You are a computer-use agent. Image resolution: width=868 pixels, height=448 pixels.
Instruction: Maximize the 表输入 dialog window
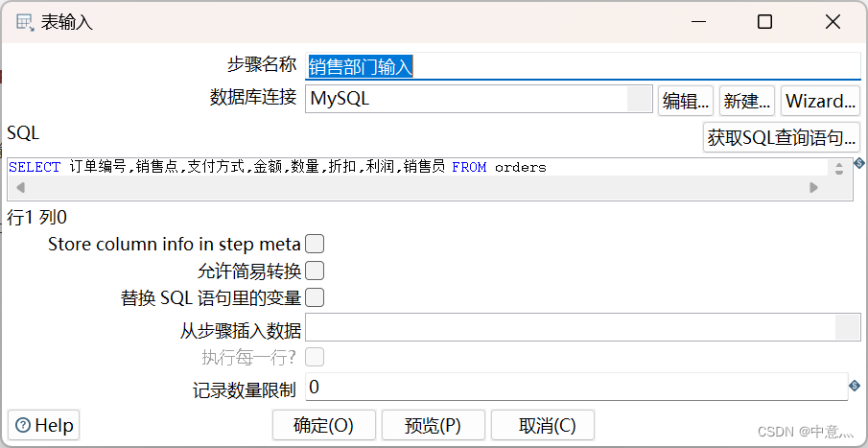point(764,22)
